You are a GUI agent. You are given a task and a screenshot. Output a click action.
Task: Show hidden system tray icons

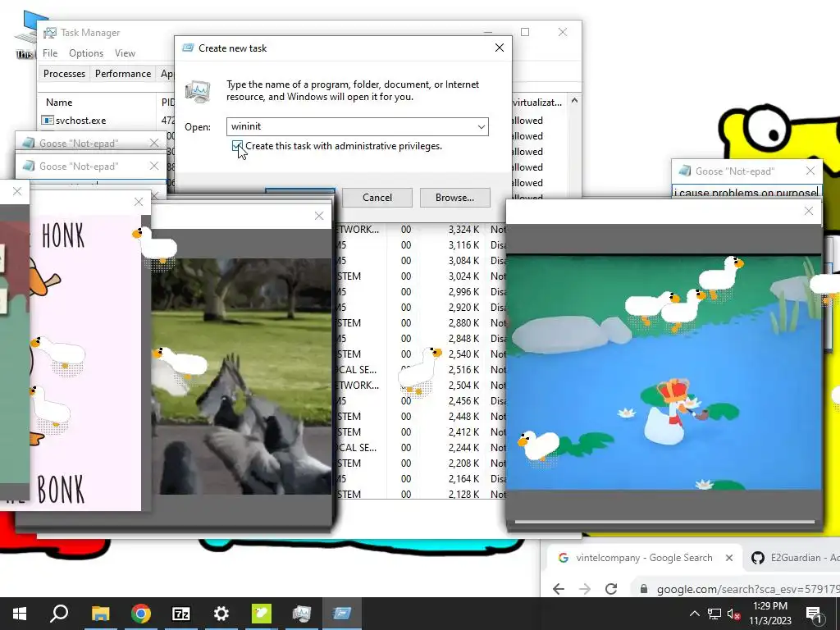point(694,614)
